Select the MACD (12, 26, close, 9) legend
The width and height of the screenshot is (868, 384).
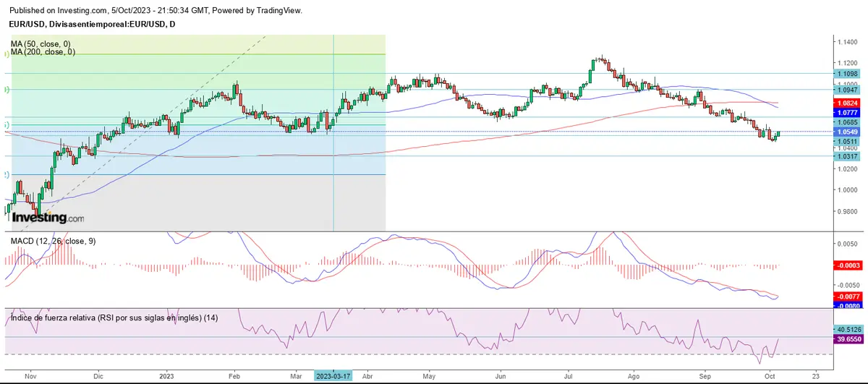[x=51, y=242]
